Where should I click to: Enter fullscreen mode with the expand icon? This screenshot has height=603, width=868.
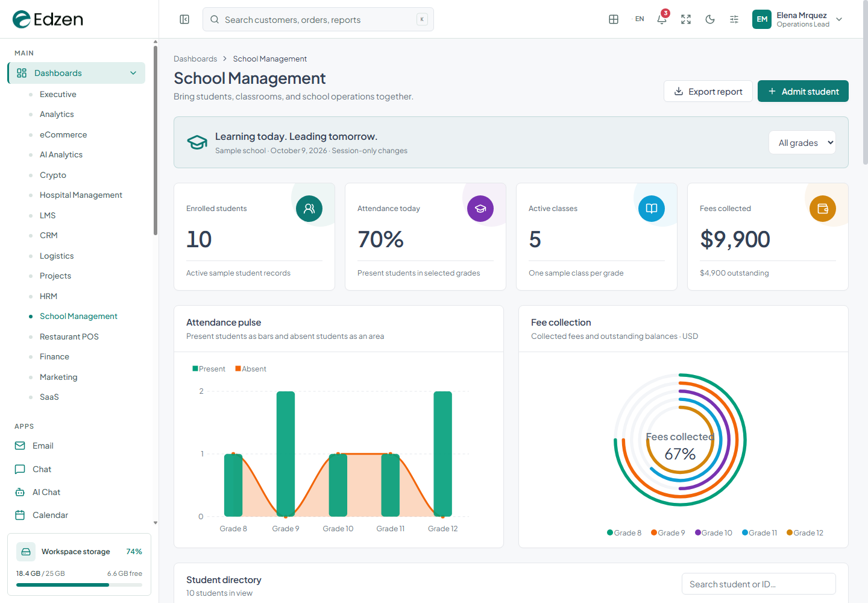(x=686, y=19)
